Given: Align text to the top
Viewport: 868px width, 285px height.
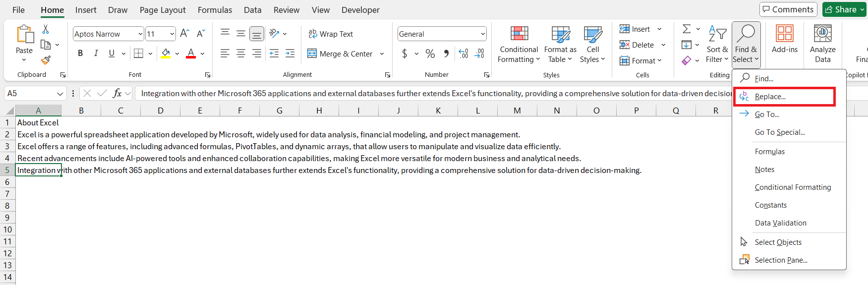Looking at the screenshot, I should coord(225,33).
